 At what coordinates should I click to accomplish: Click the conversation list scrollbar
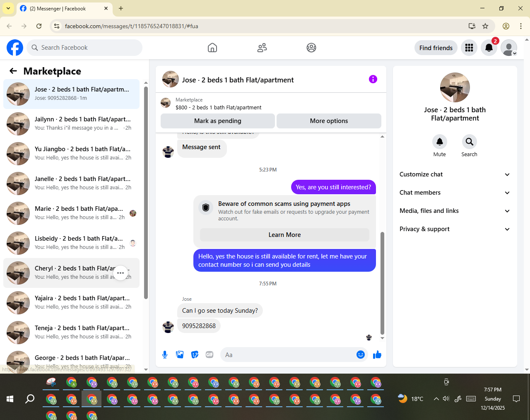click(x=146, y=193)
